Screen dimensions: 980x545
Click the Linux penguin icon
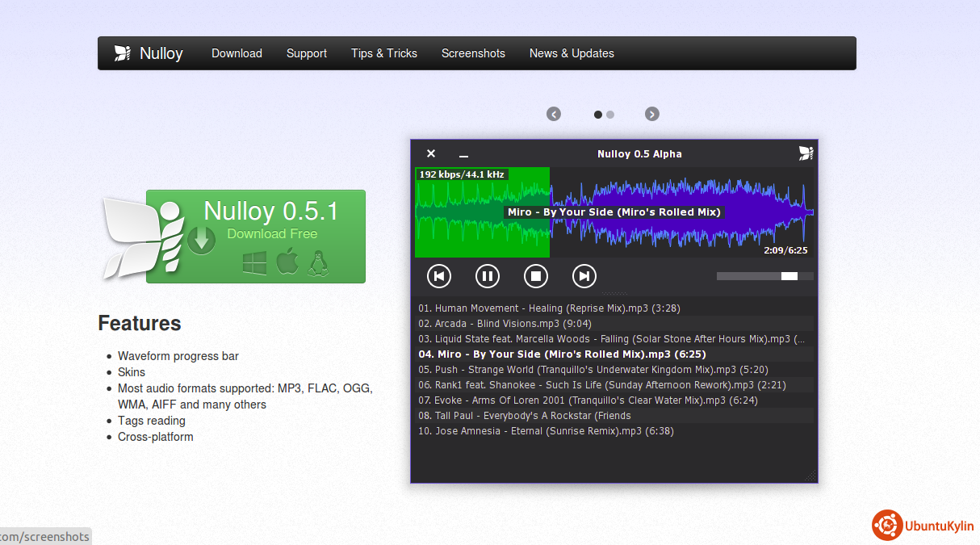317,262
